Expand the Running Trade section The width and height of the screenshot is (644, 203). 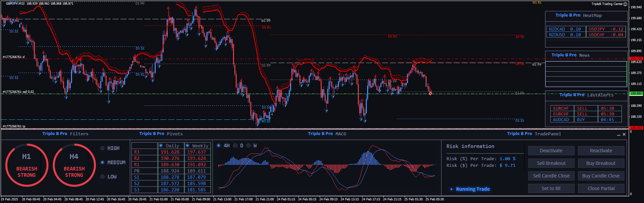[452, 189]
